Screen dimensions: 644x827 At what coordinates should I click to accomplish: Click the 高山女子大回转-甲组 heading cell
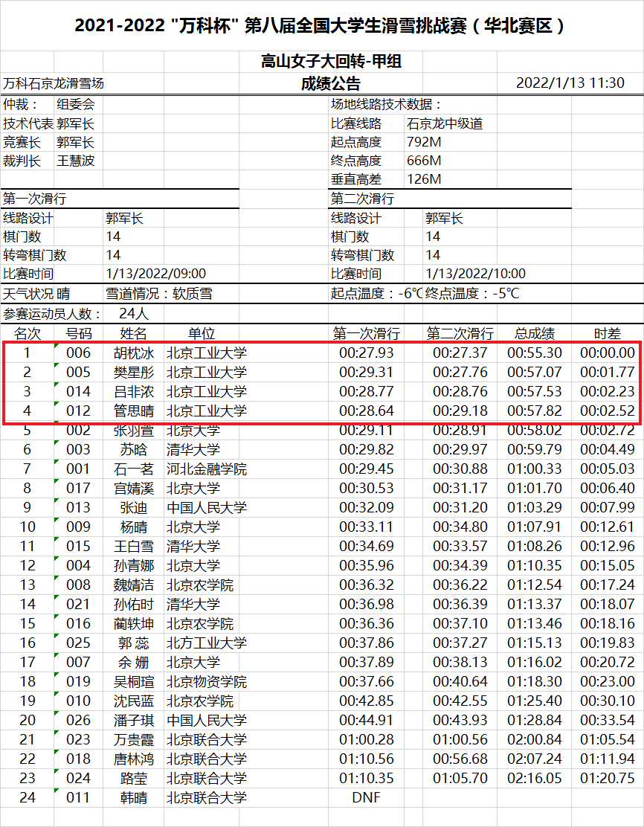tap(331, 62)
